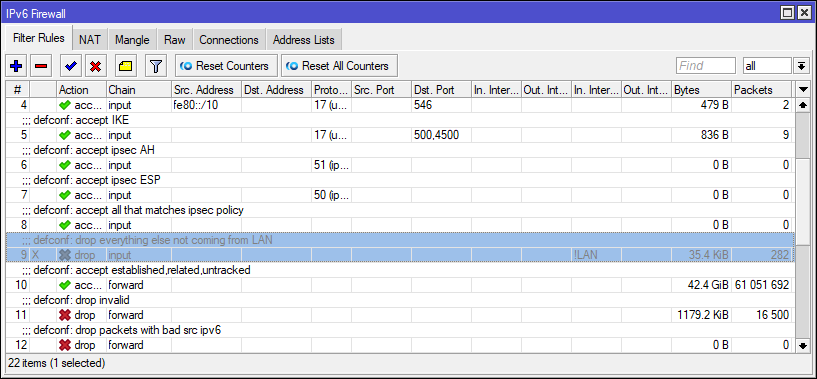The height and width of the screenshot is (379, 817).
Task: Click the accept icon in rule 4
Action: 65,105
